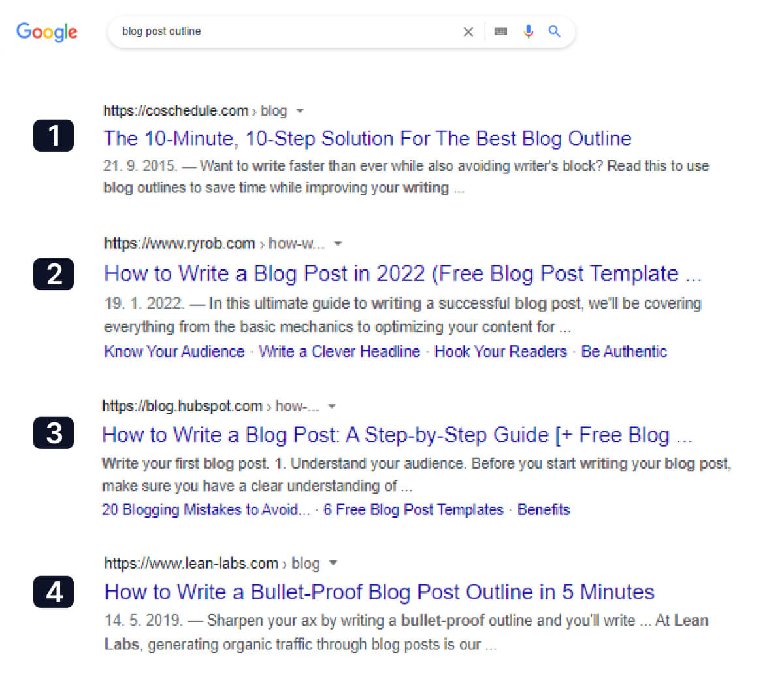Click the magnifying glass search icon

click(555, 31)
